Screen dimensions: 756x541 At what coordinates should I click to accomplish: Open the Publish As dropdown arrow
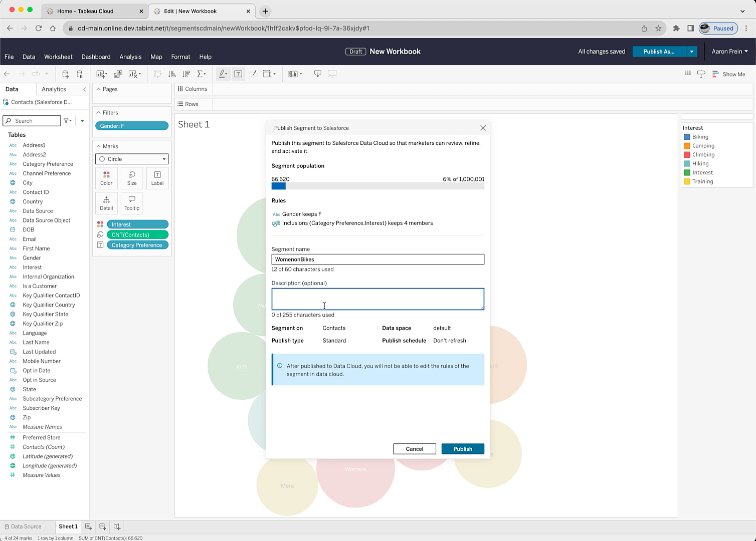click(692, 52)
